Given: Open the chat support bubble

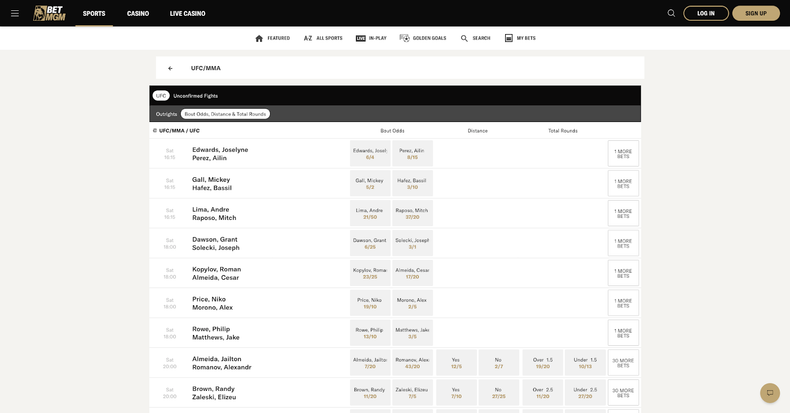Looking at the screenshot, I should 769,393.
